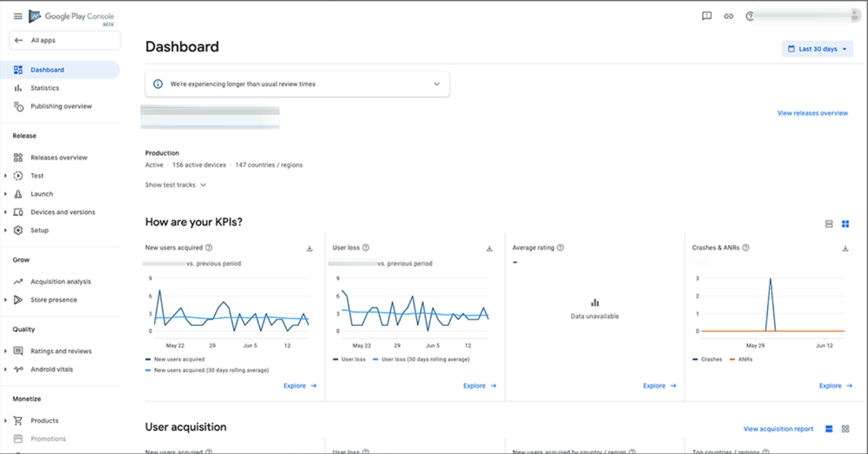868x454 pixels.
Task: Open Acquisition analysis in the sidebar
Action: pyautogui.click(x=60, y=282)
